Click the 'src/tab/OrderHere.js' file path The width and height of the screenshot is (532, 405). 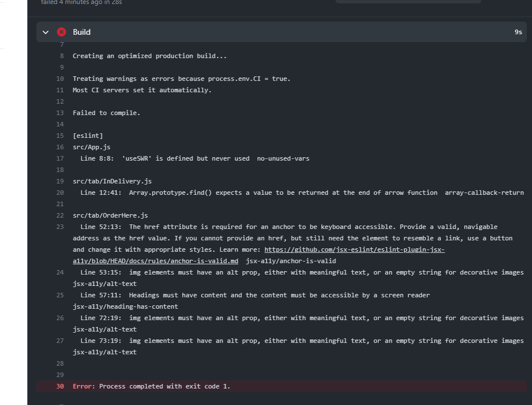point(111,215)
